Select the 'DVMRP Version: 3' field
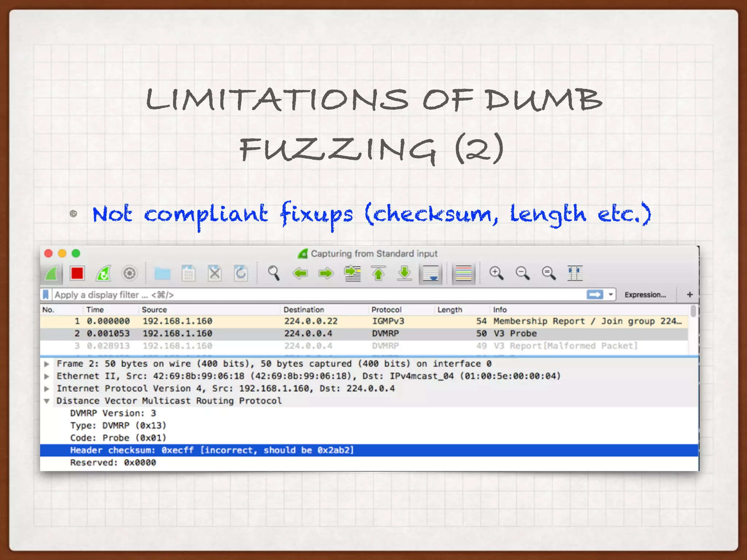 click(x=113, y=413)
